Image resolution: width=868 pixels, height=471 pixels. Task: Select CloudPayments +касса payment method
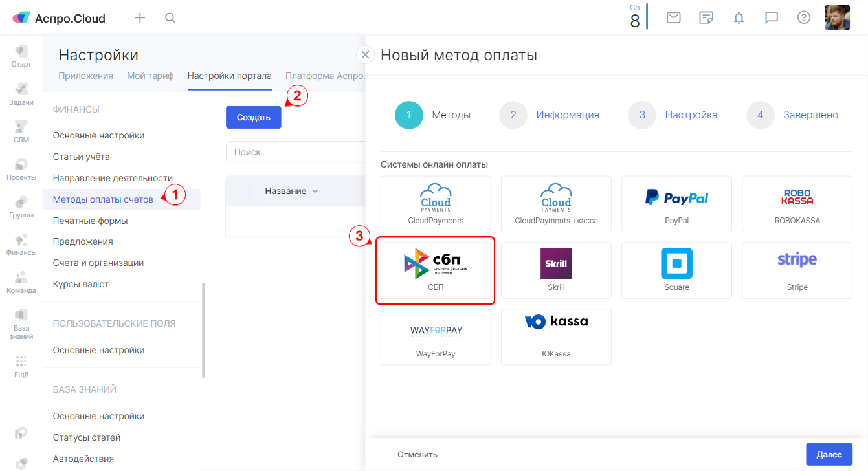(x=556, y=204)
